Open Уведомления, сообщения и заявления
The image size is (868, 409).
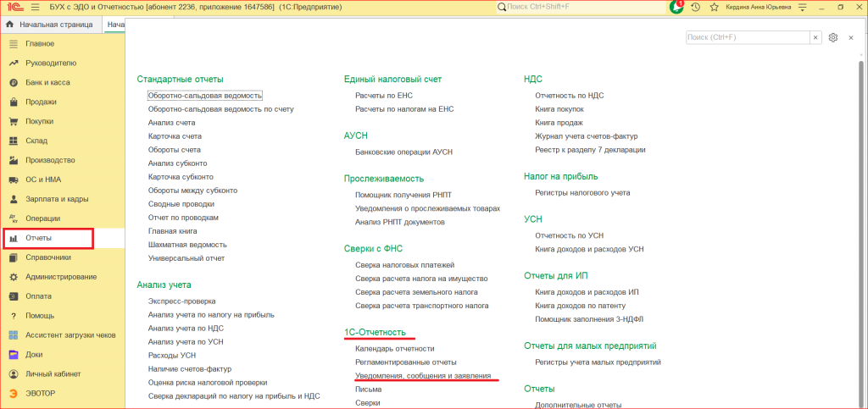click(x=423, y=376)
